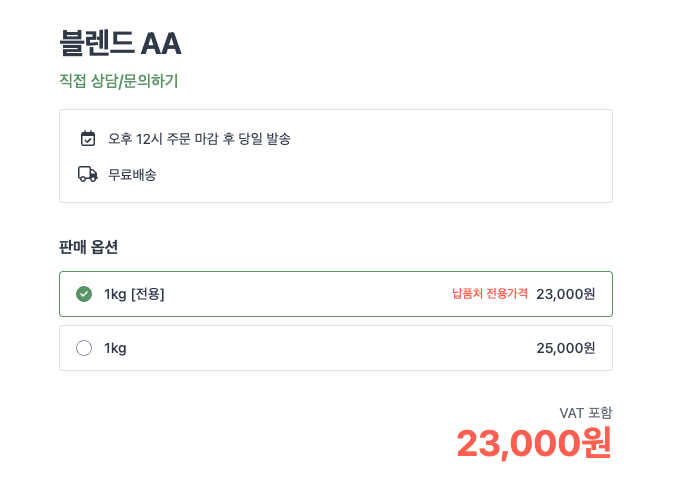This screenshot has height=483, width=685.
Task: Open the 직접 상담/문의하기 link
Action: 119,81
